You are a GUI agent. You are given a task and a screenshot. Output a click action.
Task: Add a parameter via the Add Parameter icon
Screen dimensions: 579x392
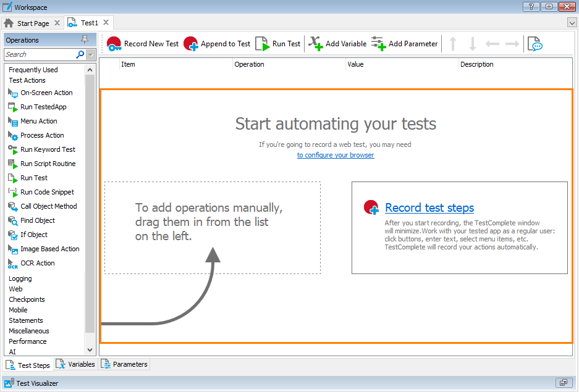[379, 43]
